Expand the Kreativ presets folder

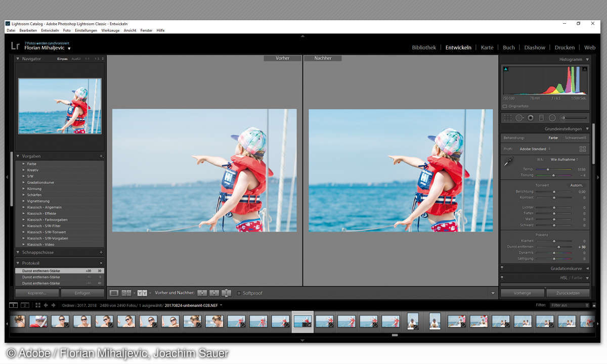click(x=23, y=170)
